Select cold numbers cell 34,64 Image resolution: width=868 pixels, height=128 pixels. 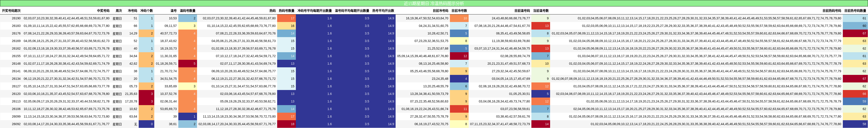coord(133,56)
